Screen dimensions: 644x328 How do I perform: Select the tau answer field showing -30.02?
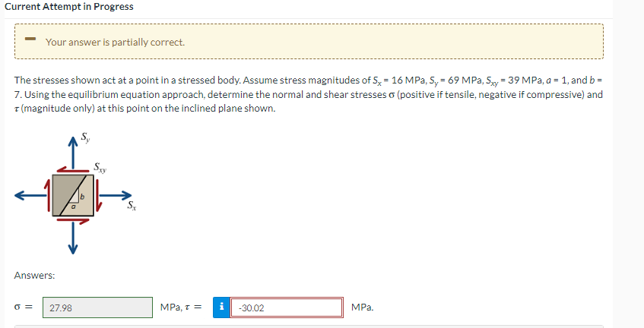click(x=287, y=307)
